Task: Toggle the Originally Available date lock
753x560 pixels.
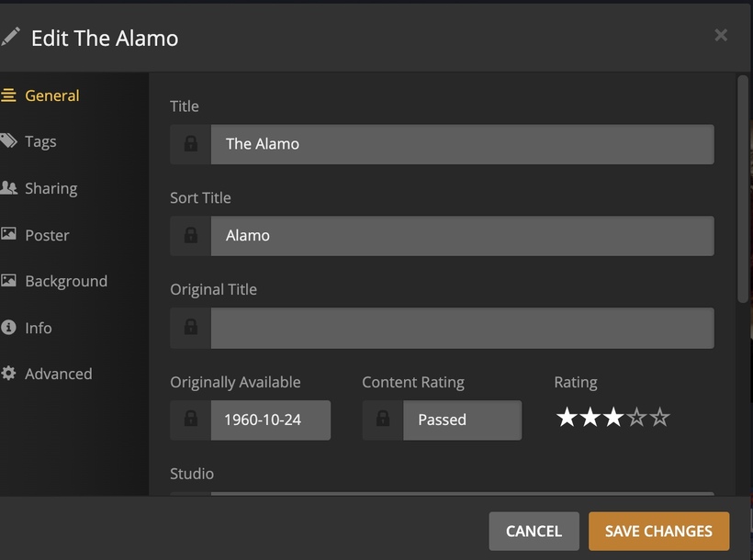Action: click(191, 420)
